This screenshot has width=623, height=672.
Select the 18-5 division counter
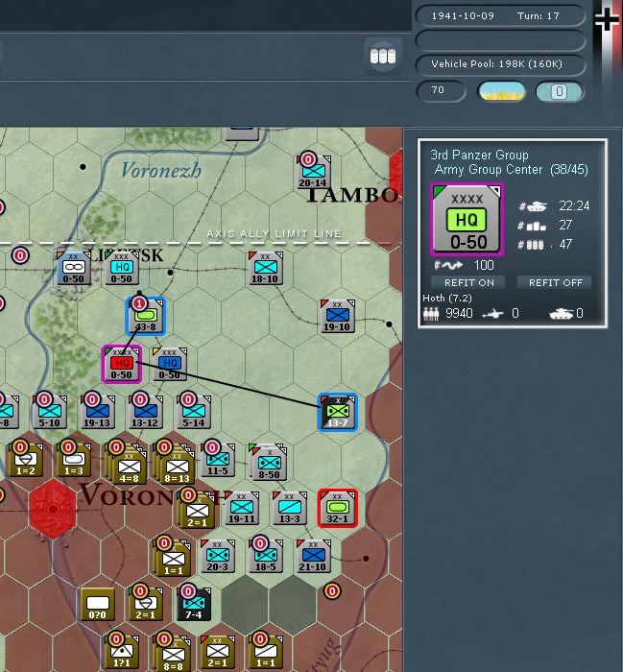point(266,556)
